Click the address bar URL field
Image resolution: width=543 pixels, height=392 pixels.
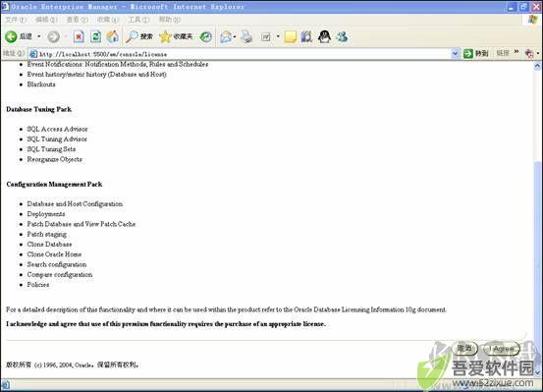click(x=244, y=54)
